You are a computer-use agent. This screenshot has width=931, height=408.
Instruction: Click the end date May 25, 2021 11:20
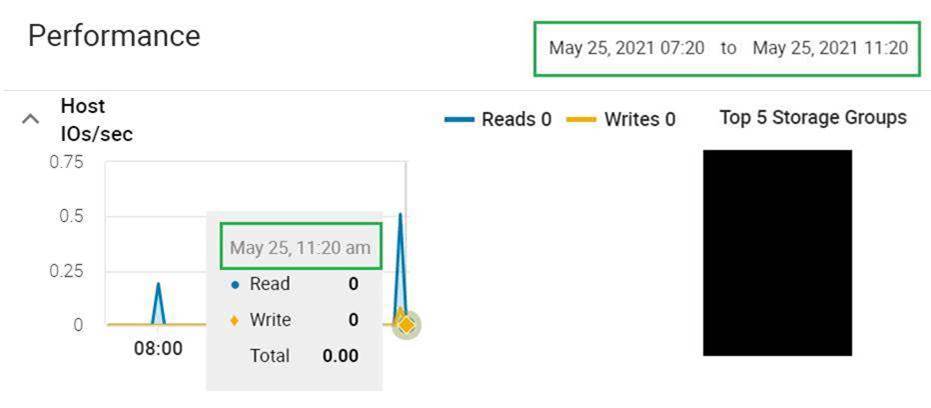(830, 48)
